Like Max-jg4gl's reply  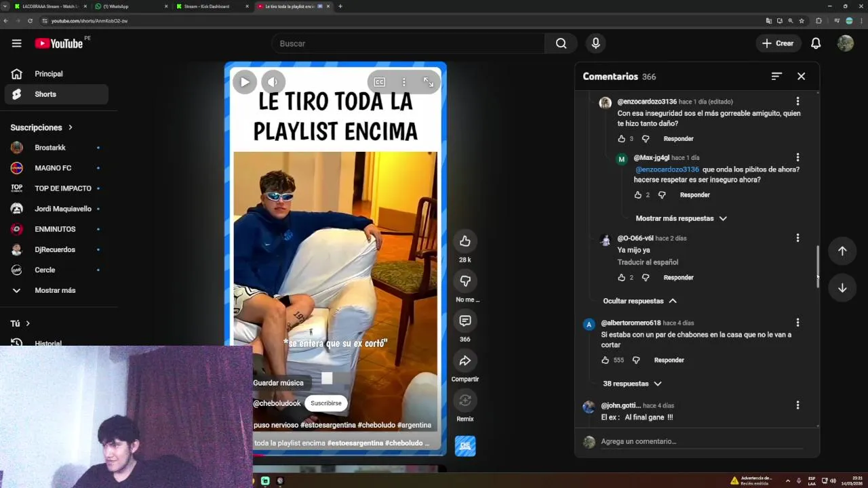[x=637, y=195]
